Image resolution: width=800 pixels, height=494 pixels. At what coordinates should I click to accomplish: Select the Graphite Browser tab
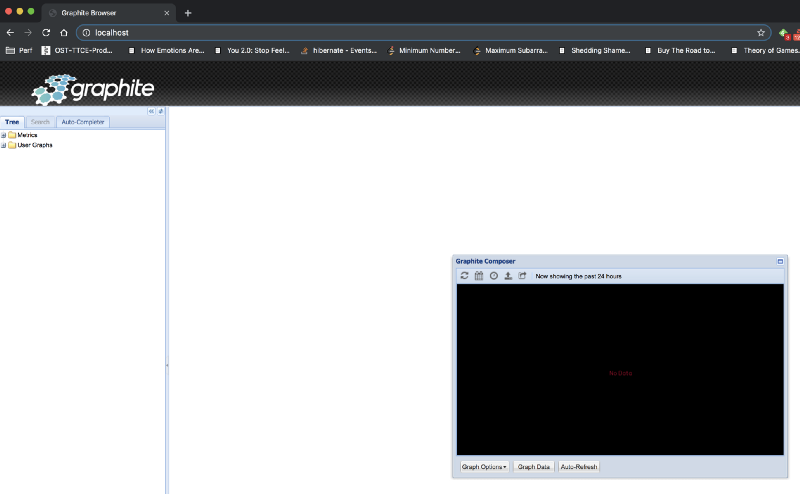[108, 13]
